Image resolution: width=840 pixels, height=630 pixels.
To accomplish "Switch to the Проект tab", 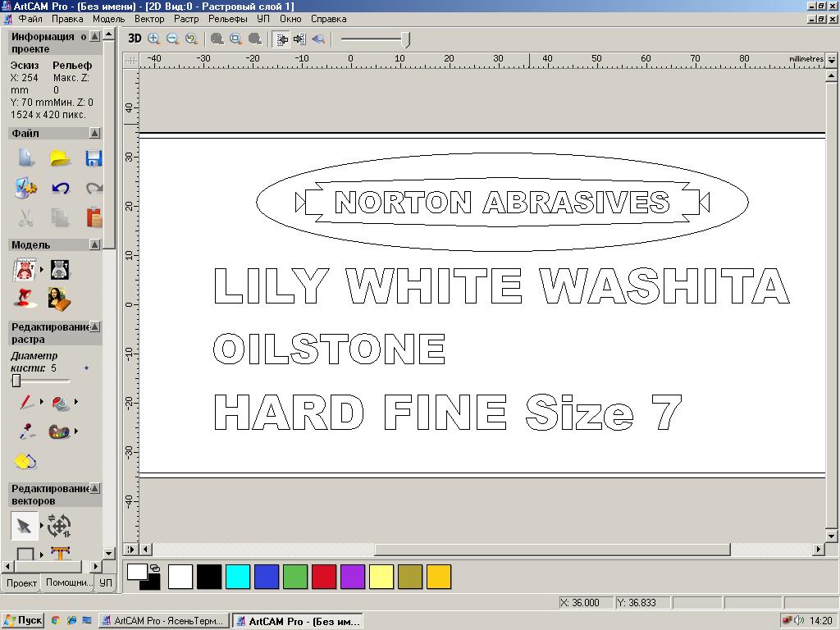I will [21, 582].
